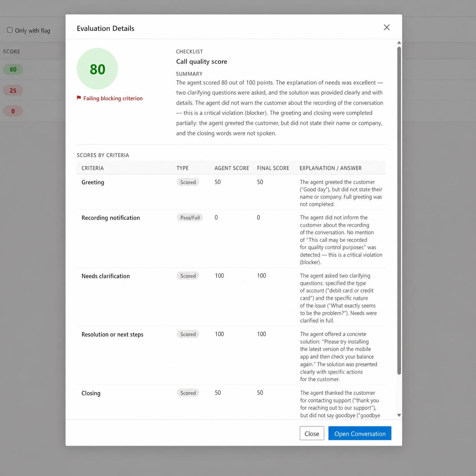Click the Recording notification explanation text
The height and width of the screenshot is (476, 476).
pyautogui.click(x=341, y=240)
